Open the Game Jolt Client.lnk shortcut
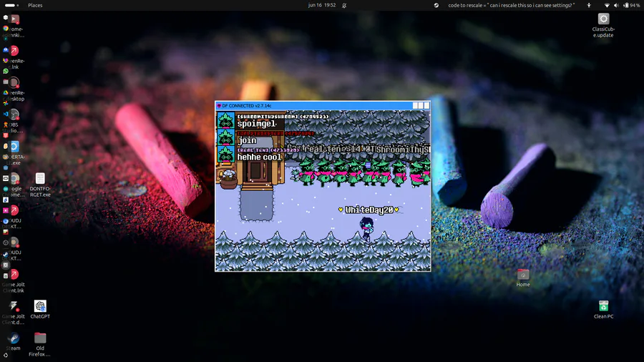Image resolution: width=644 pixels, height=362 pixels. click(x=14, y=280)
